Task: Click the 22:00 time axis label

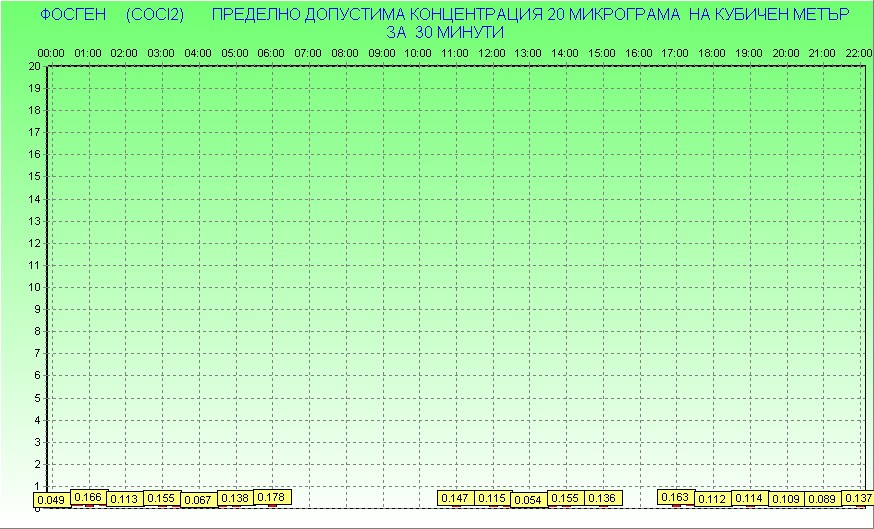Action: tap(859, 52)
